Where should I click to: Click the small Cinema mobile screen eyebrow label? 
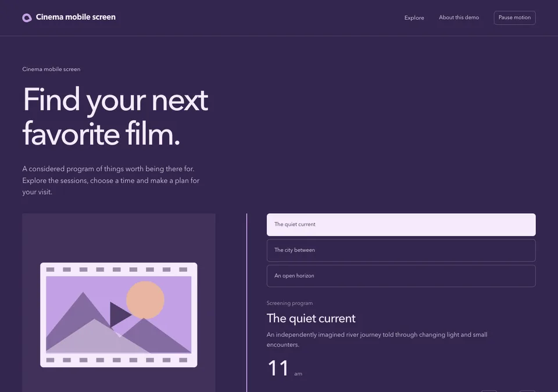tap(51, 69)
